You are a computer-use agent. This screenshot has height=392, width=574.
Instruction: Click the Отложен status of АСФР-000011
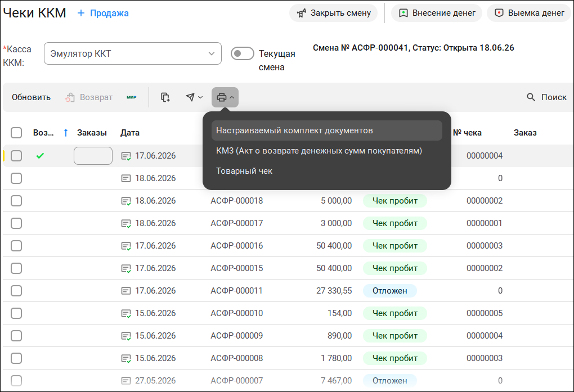tap(390, 291)
